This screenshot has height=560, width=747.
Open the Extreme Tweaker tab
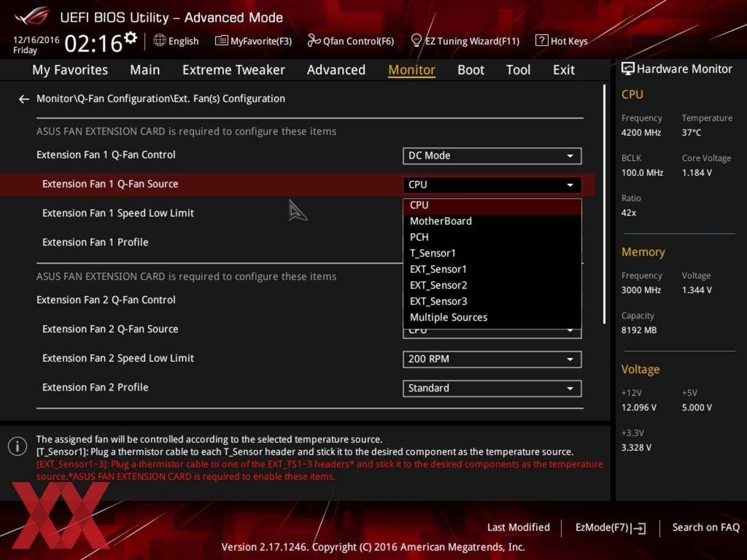pyautogui.click(x=233, y=70)
